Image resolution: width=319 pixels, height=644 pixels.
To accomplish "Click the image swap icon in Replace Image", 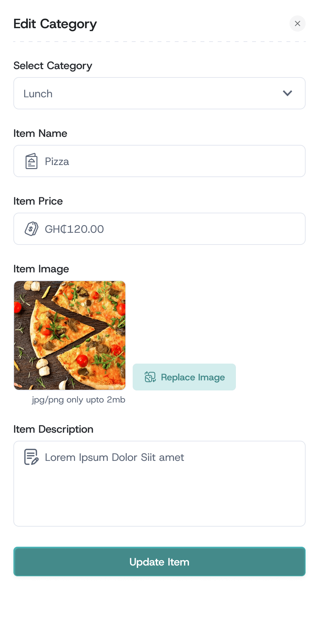I will coord(150,377).
